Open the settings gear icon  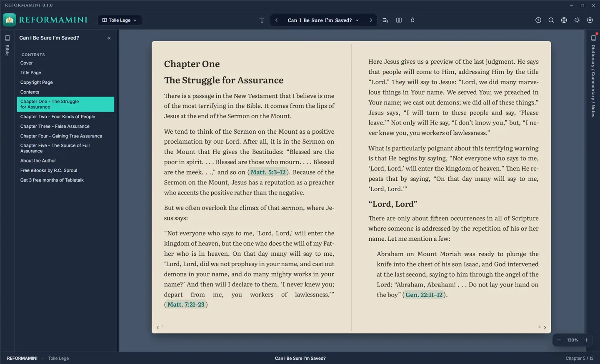590,20
